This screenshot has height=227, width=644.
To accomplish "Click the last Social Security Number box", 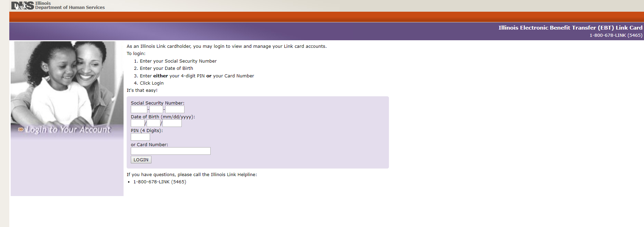I will point(175,109).
